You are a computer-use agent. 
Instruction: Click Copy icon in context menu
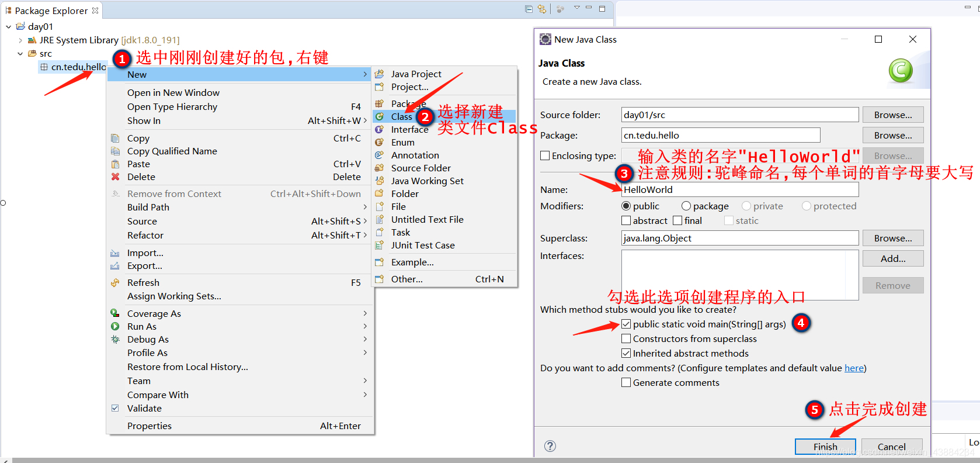coord(115,139)
